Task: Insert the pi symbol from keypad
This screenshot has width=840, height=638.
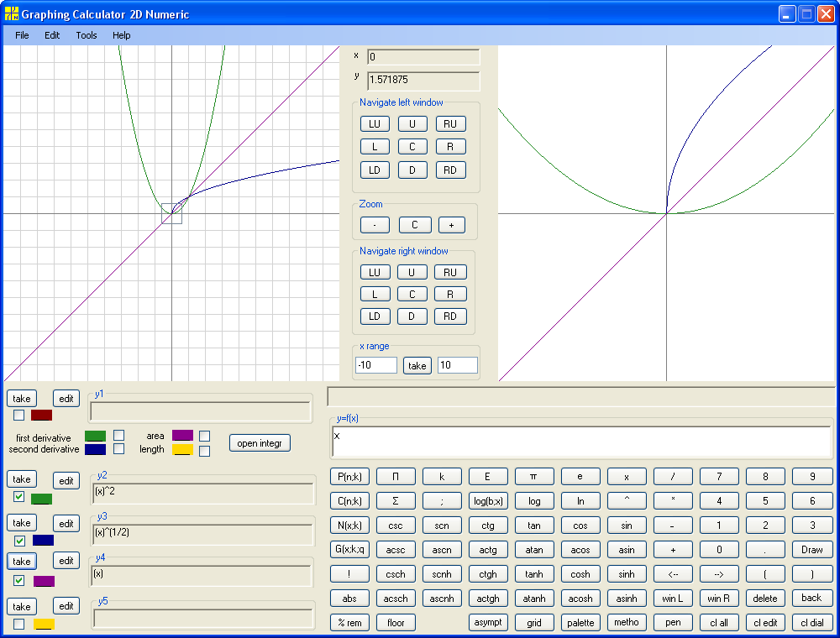Action: 534,476
